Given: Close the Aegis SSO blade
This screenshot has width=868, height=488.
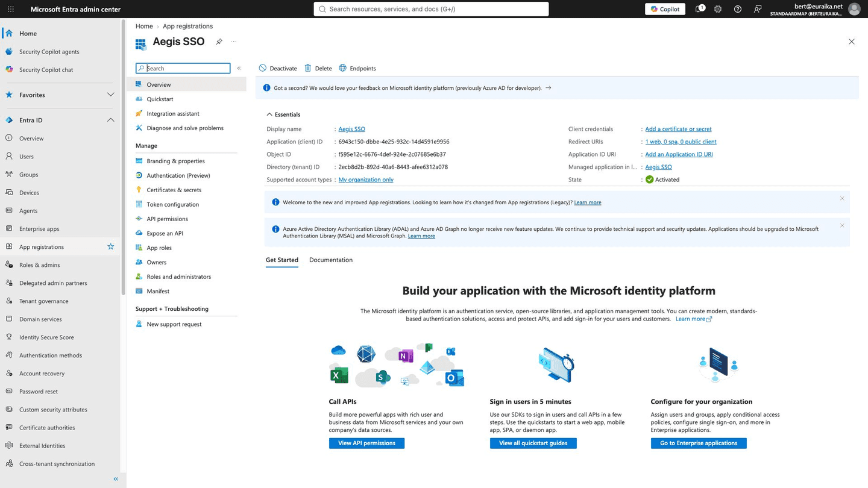Looking at the screenshot, I should pos(852,42).
